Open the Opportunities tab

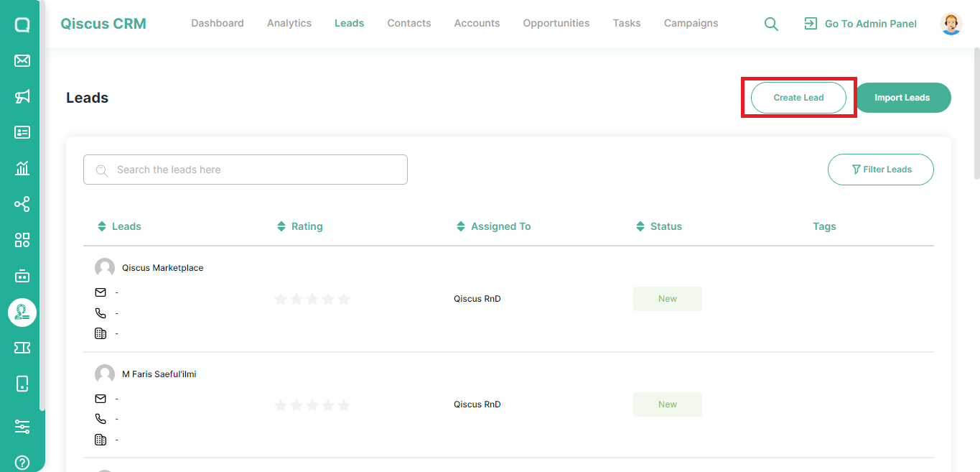click(x=556, y=23)
